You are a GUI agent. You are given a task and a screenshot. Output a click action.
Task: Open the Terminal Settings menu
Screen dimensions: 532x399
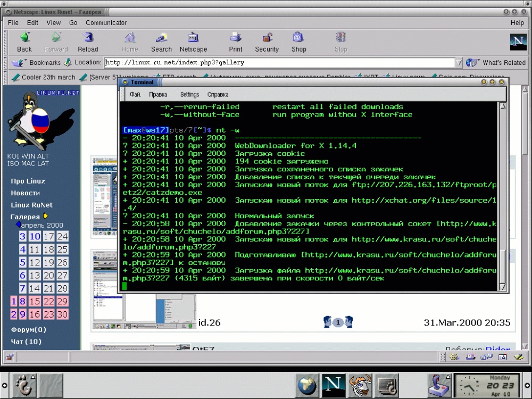[190, 94]
